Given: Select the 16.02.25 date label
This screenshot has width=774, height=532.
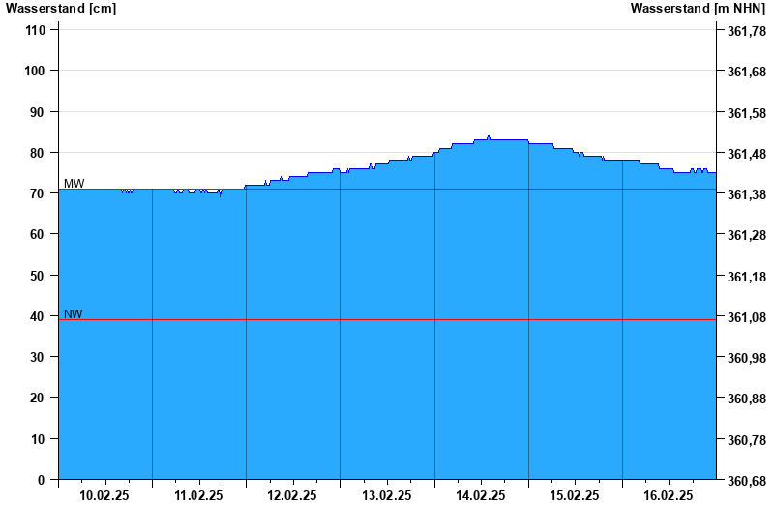Looking at the screenshot, I should tap(669, 496).
